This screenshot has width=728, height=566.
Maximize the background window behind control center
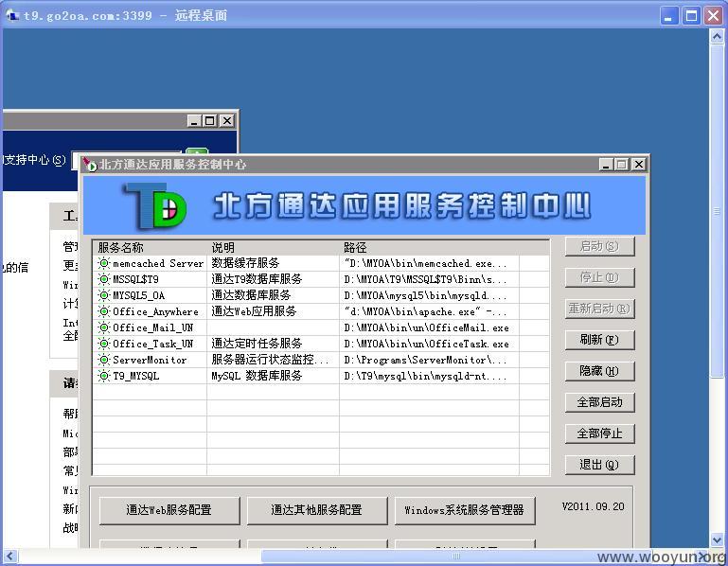pyautogui.click(x=210, y=121)
